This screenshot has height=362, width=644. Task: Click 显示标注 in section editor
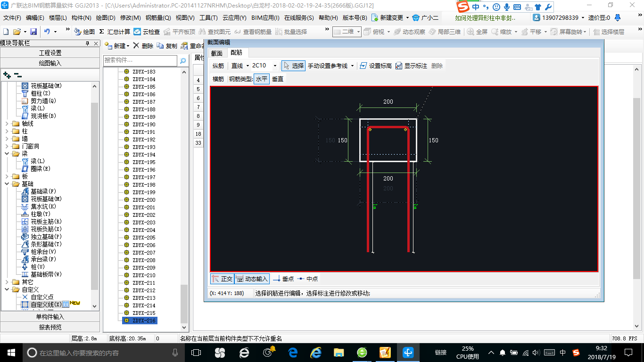pyautogui.click(x=411, y=66)
